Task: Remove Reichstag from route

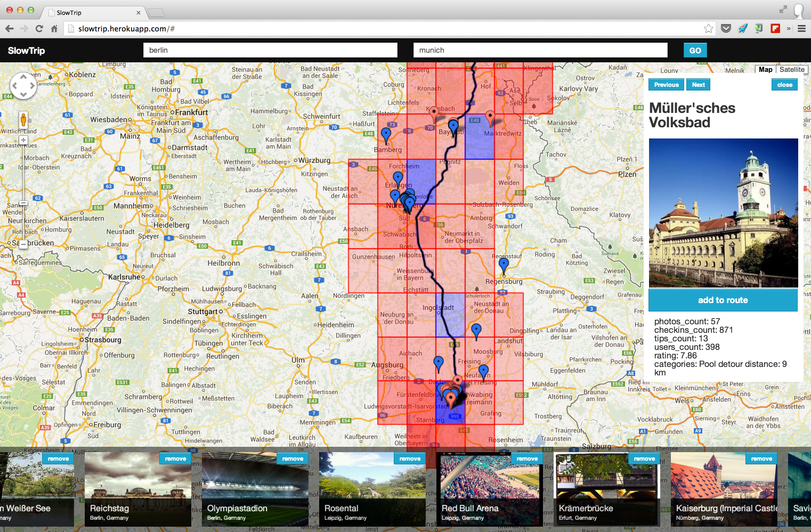Action: coord(175,459)
